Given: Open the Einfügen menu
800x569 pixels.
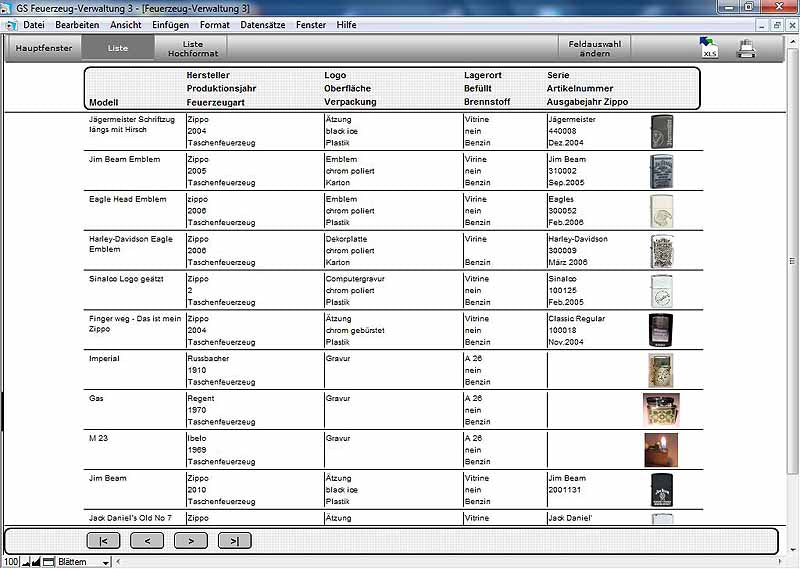Looking at the screenshot, I should tap(170, 24).
